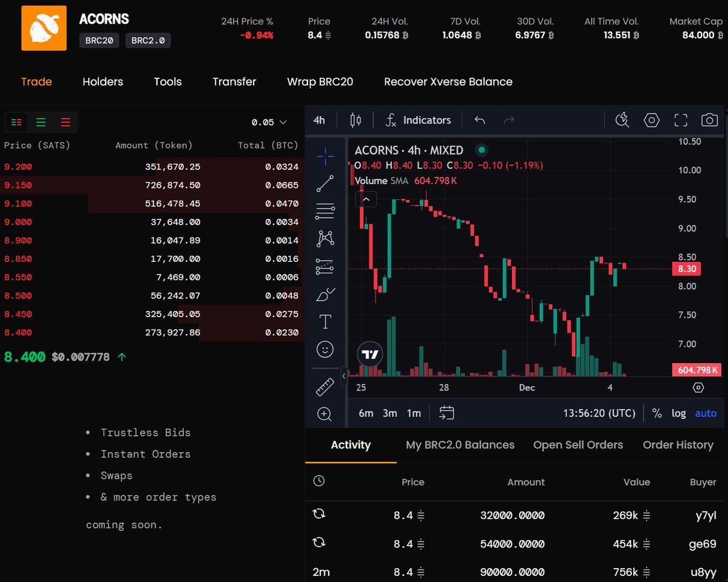Select the XABCD pattern tool
The height and width of the screenshot is (582, 728).
coord(325,239)
